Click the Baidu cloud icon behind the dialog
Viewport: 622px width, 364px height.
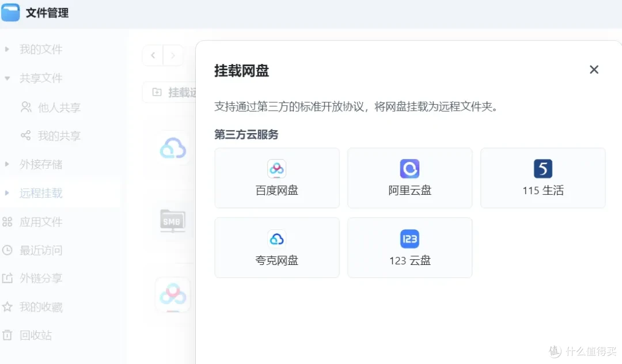173,295
